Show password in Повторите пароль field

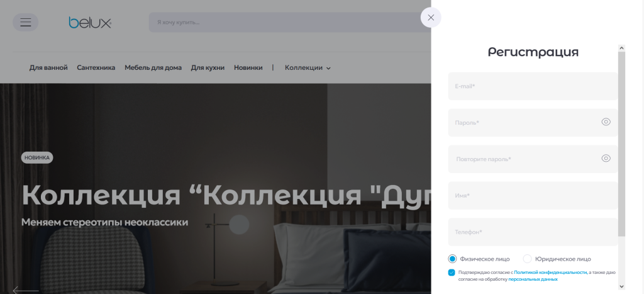606,159
